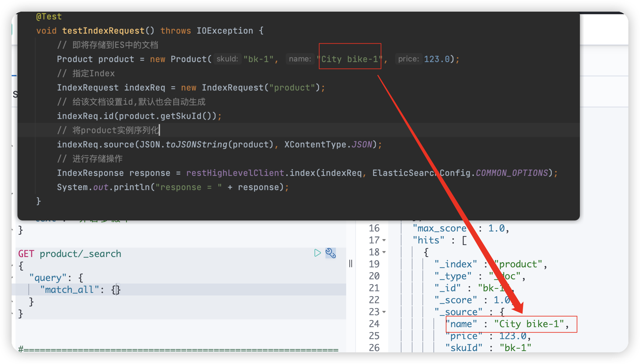Click COMMON_OPTIONS in the index call
The image size is (640, 364).
[x=512, y=173]
